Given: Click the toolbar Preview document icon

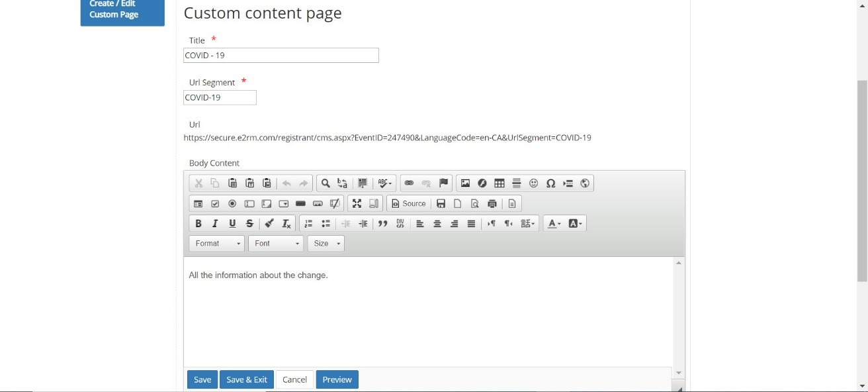Looking at the screenshot, I should (x=474, y=203).
